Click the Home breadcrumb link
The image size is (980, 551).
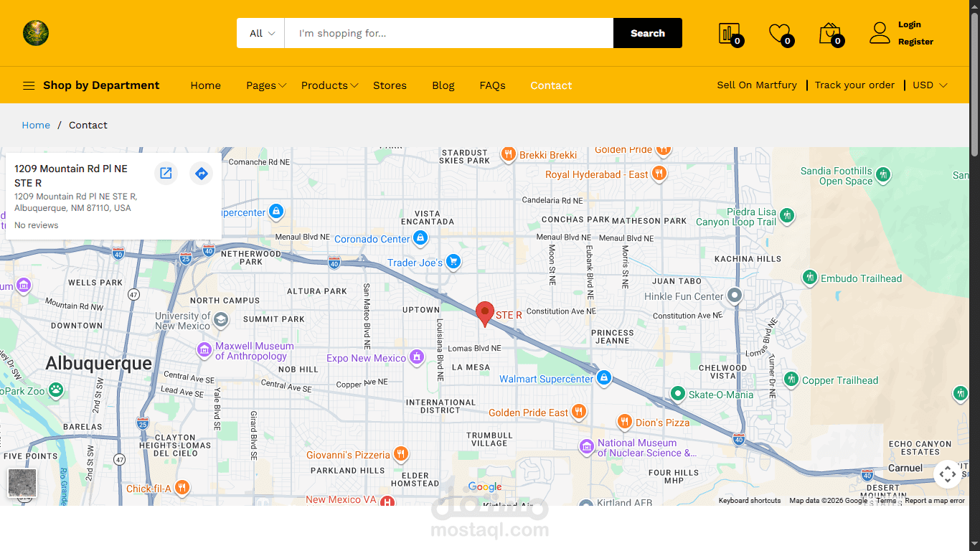click(36, 125)
